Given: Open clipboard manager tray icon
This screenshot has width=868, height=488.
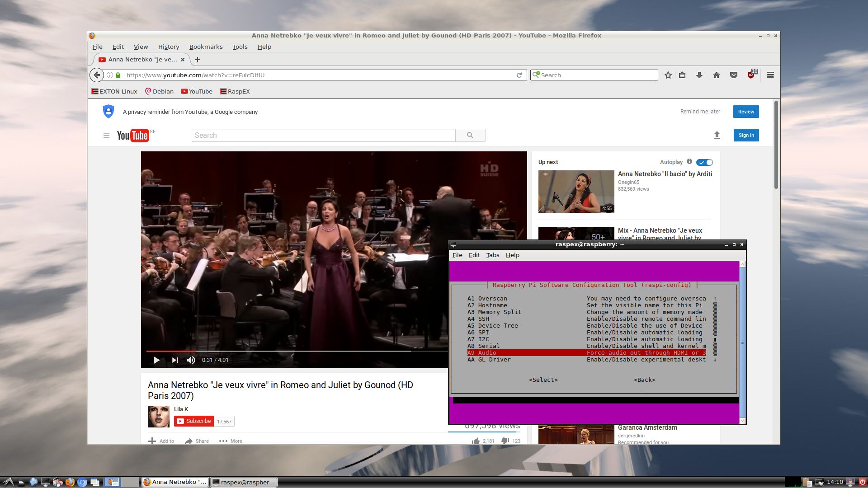Looking at the screenshot, I should 807,482.
